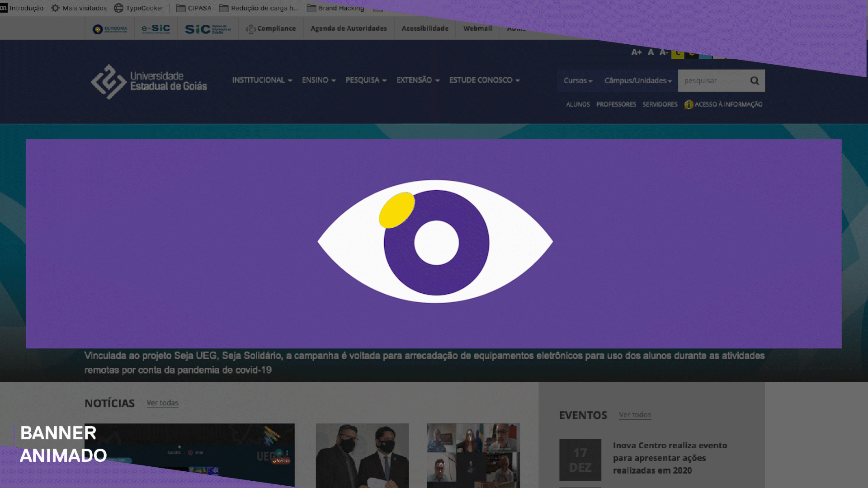868x488 pixels.
Task: Click the Ver todas news link
Action: pyautogui.click(x=162, y=403)
